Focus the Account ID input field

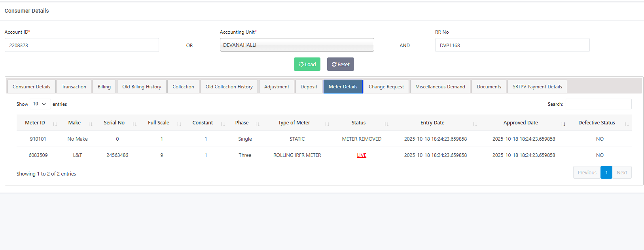82,45
